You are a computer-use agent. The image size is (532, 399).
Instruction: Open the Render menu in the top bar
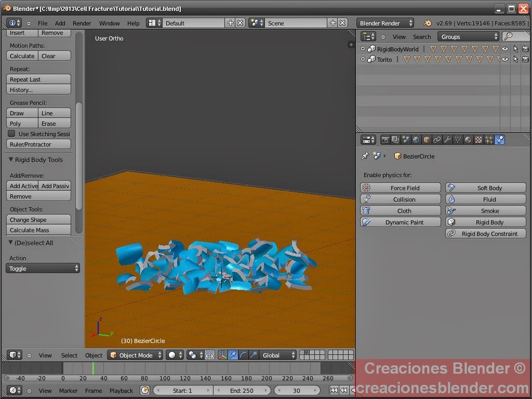82,23
